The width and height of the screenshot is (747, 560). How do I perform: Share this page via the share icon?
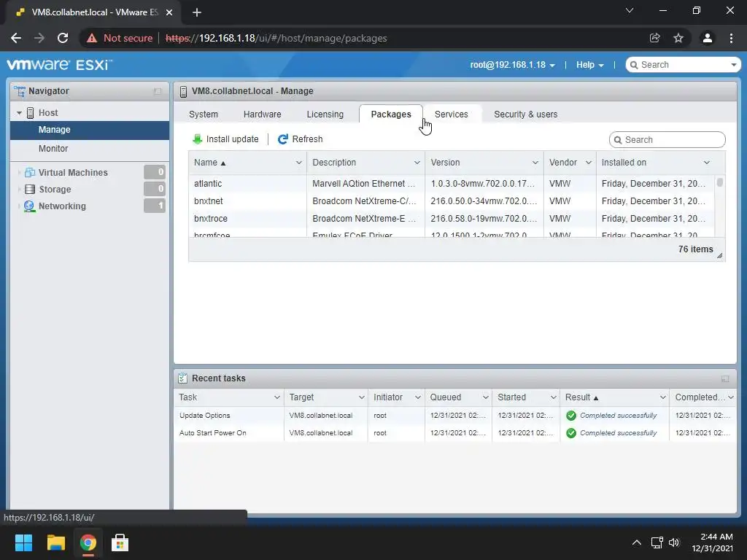(x=654, y=38)
